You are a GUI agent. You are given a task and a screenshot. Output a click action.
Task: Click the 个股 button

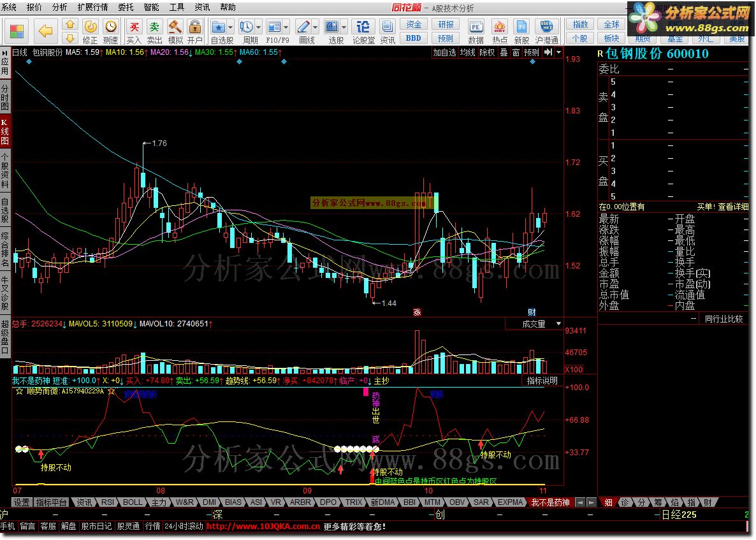[580, 38]
